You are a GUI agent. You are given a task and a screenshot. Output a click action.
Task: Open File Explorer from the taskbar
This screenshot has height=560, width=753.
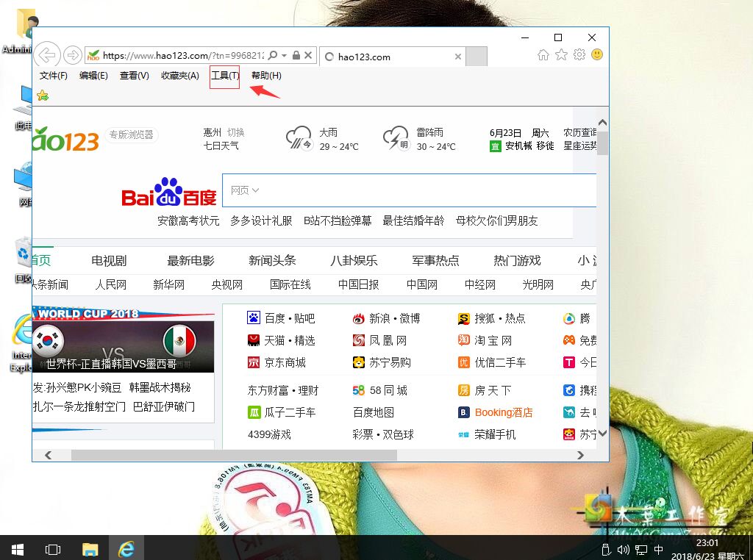tap(90, 549)
